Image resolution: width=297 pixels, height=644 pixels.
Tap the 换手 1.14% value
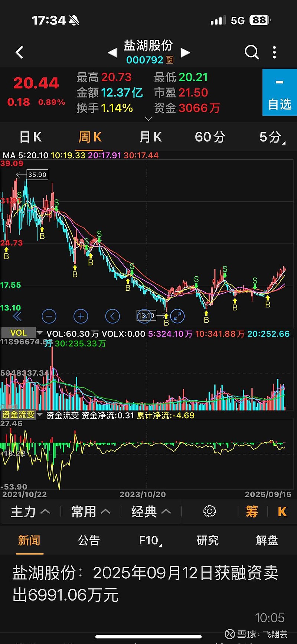tap(117, 108)
